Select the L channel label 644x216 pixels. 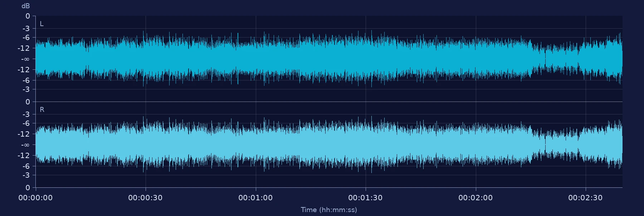42,24
